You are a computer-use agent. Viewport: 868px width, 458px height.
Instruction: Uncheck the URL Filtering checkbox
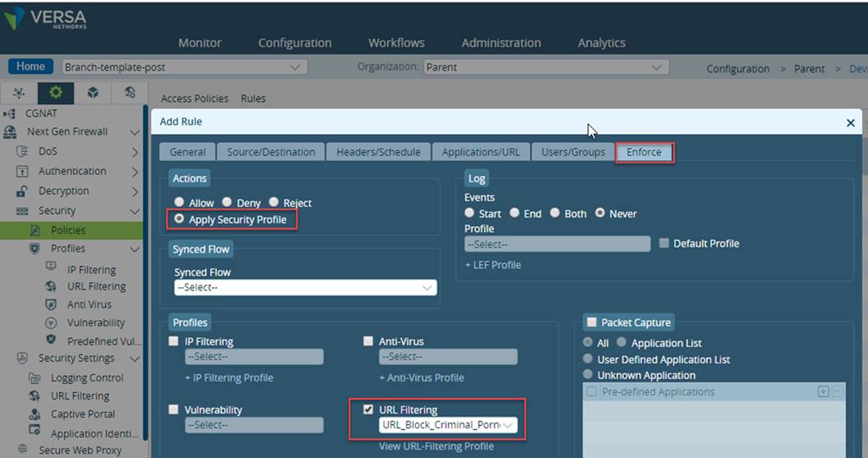tap(368, 409)
